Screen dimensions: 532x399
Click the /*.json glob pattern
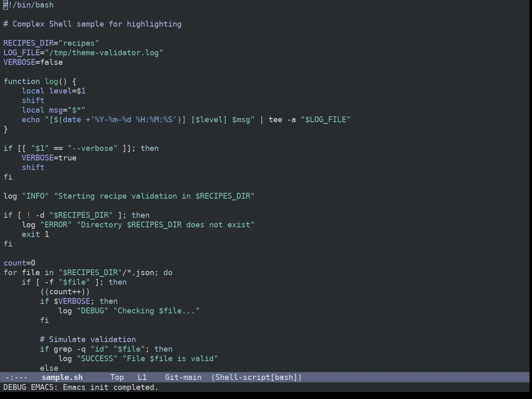pos(138,273)
